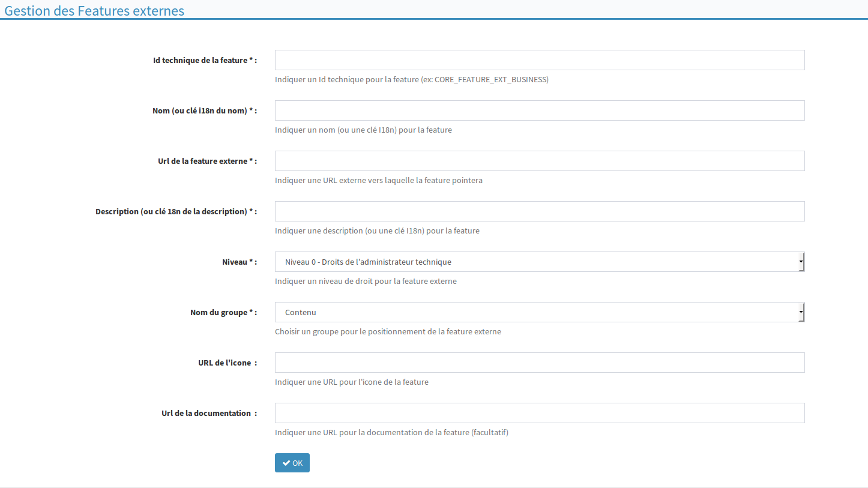Click the "Choisir un groupe" helper text
868x488 pixels.
(x=388, y=331)
